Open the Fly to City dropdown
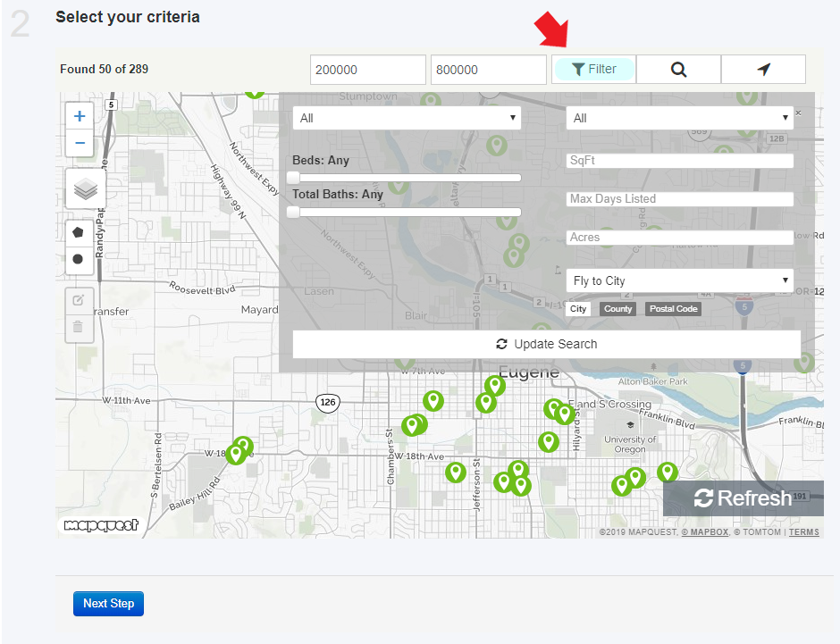The width and height of the screenshot is (840, 644). click(680, 280)
